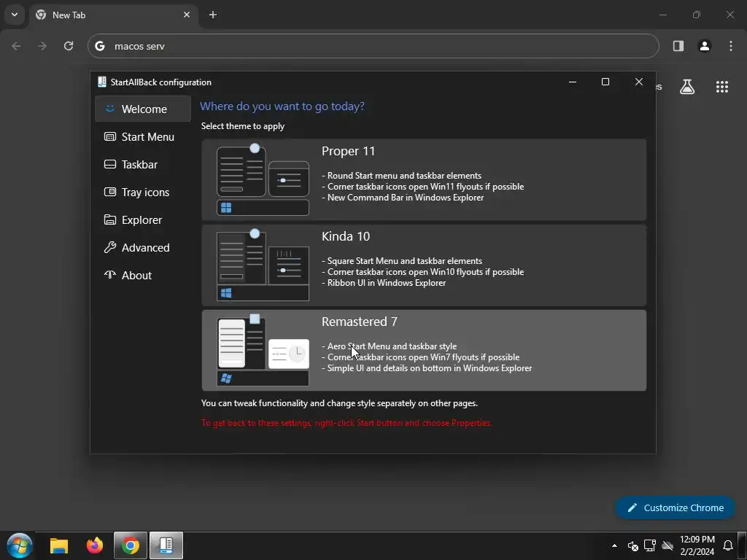Launch Firefox from the taskbar

95,545
